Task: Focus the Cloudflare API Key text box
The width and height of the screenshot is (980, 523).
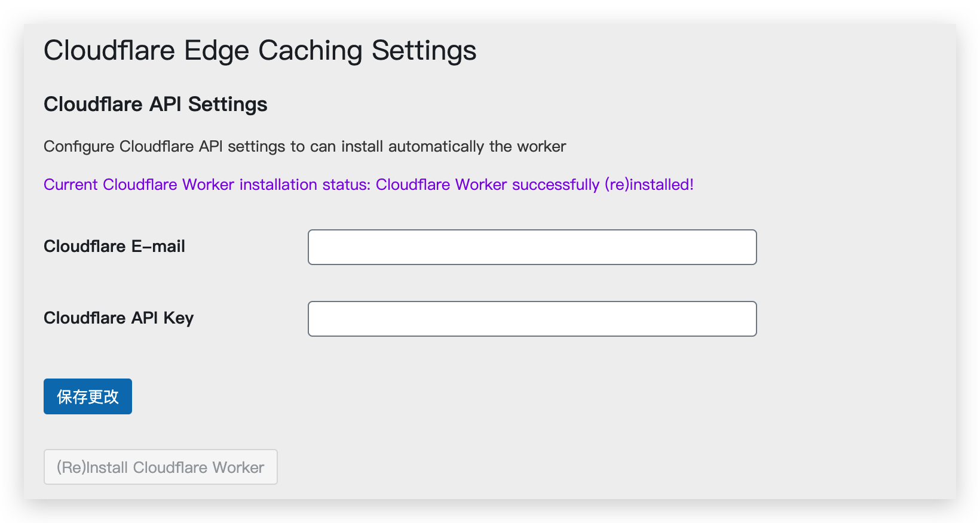Action: coord(532,319)
